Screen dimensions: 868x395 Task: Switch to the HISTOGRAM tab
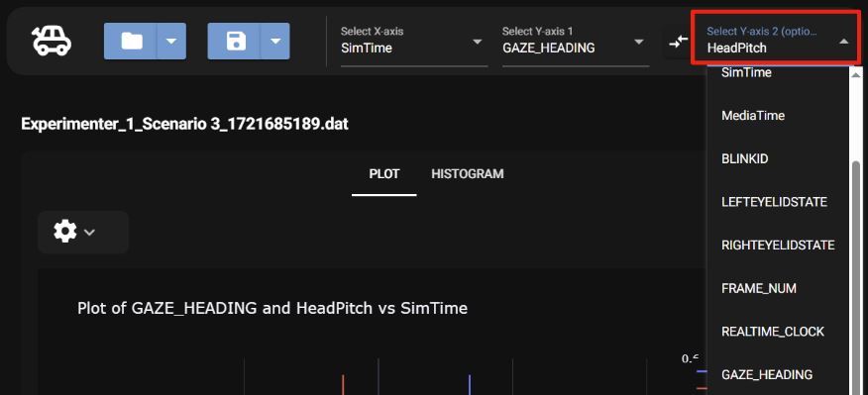coord(468,173)
